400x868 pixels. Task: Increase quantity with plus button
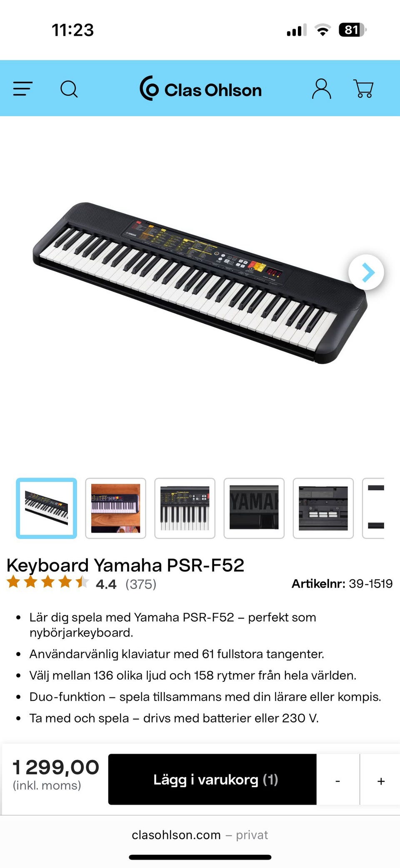[380, 779]
